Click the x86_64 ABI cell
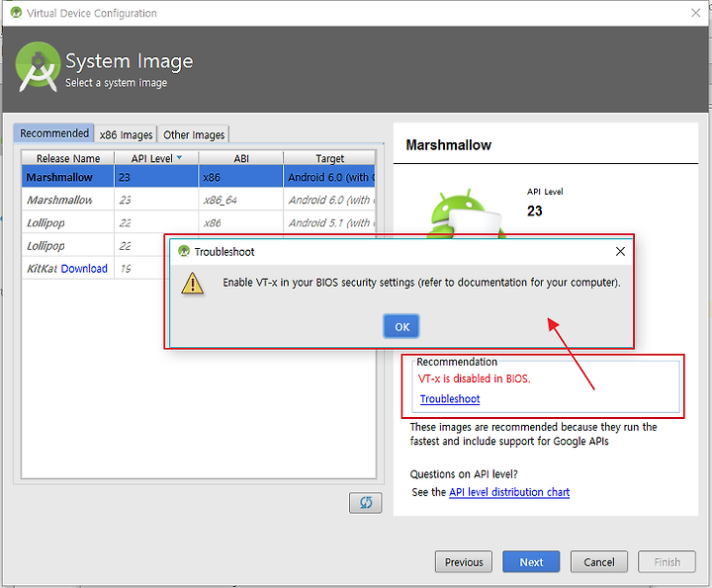This screenshot has width=712, height=588. [241, 200]
